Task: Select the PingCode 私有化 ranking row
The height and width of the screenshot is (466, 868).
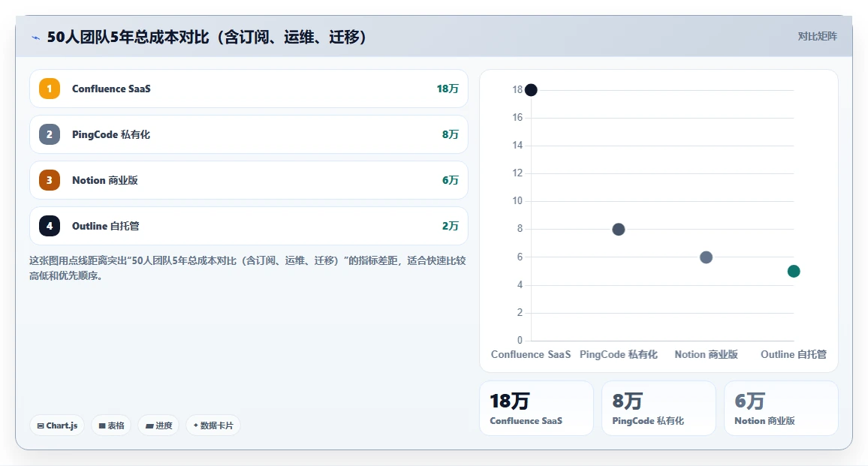Action: pos(249,134)
